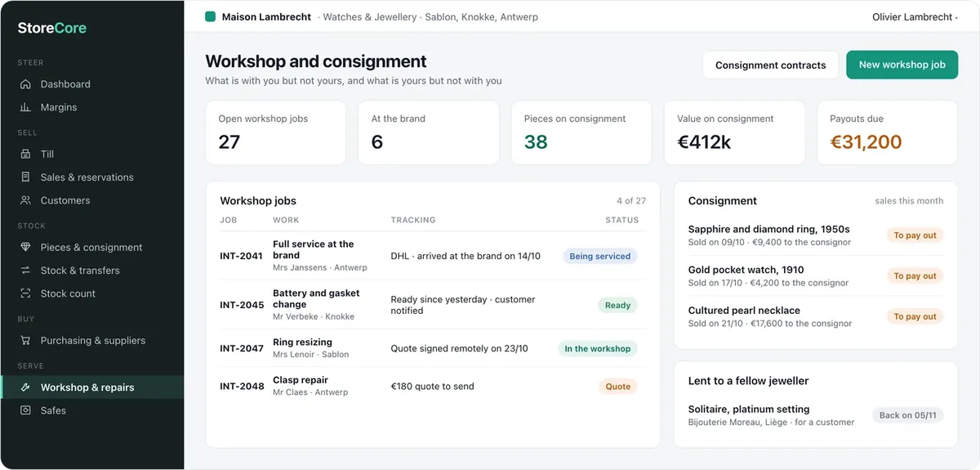
Task: Click the '4 of 27' jobs counter
Action: [x=630, y=201]
